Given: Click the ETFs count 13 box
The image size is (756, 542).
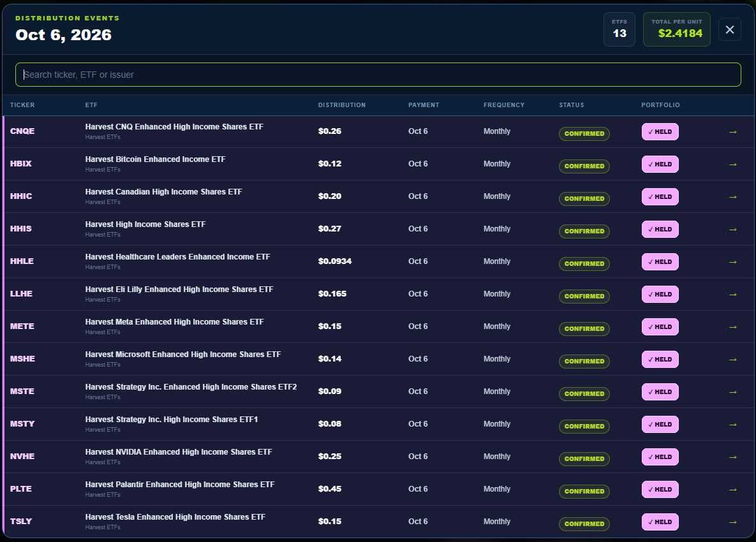Looking at the screenshot, I should point(619,29).
